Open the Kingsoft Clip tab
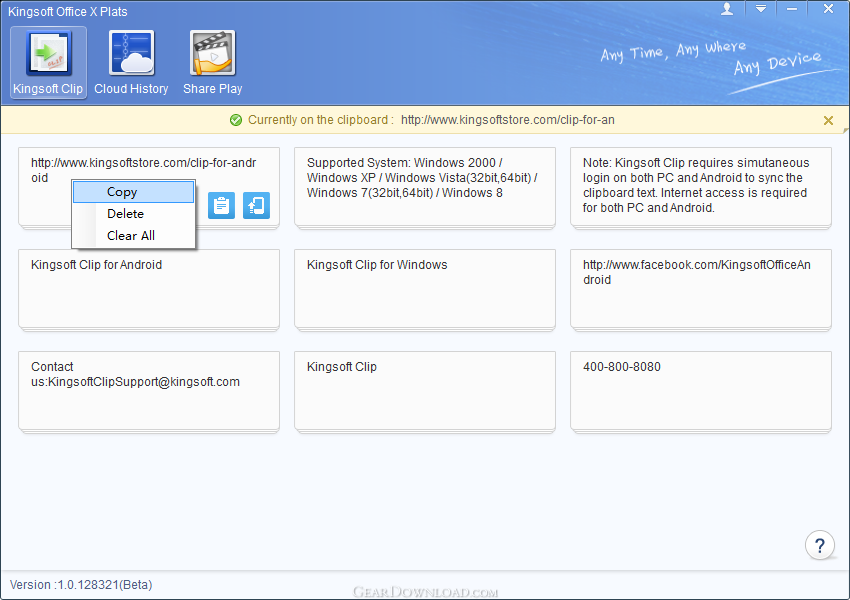 click(x=48, y=62)
